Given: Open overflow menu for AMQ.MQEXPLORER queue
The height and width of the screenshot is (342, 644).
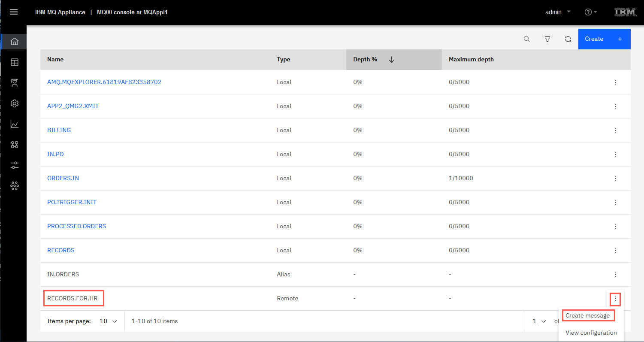Looking at the screenshot, I should pyautogui.click(x=615, y=82).
